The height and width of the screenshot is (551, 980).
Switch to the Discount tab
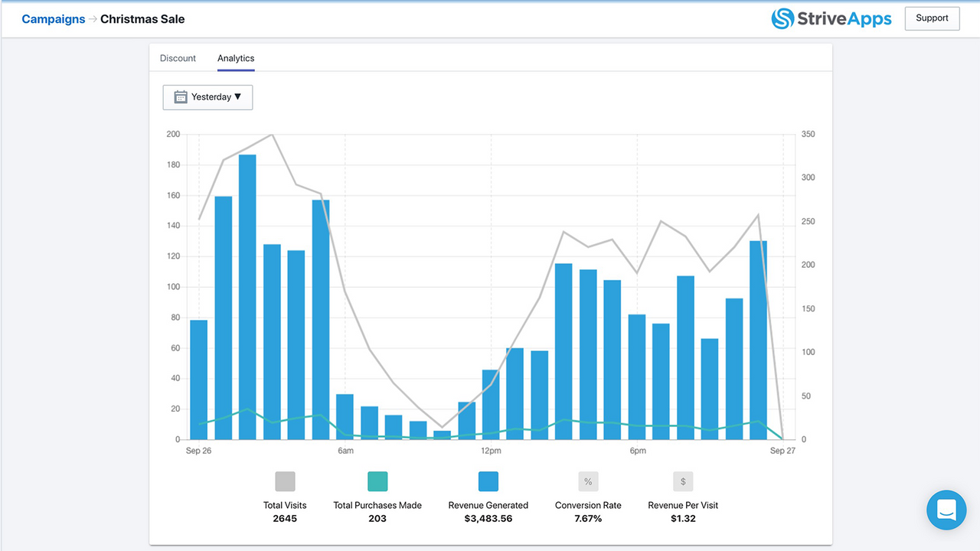pos(178,58)
